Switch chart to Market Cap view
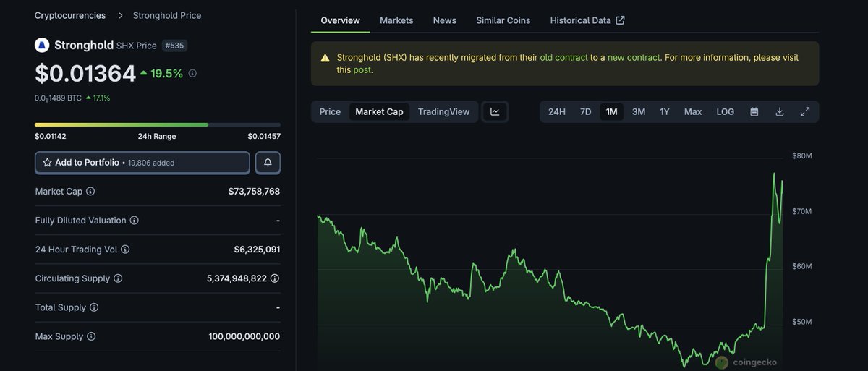868x371 pixels. pos(379,111)
